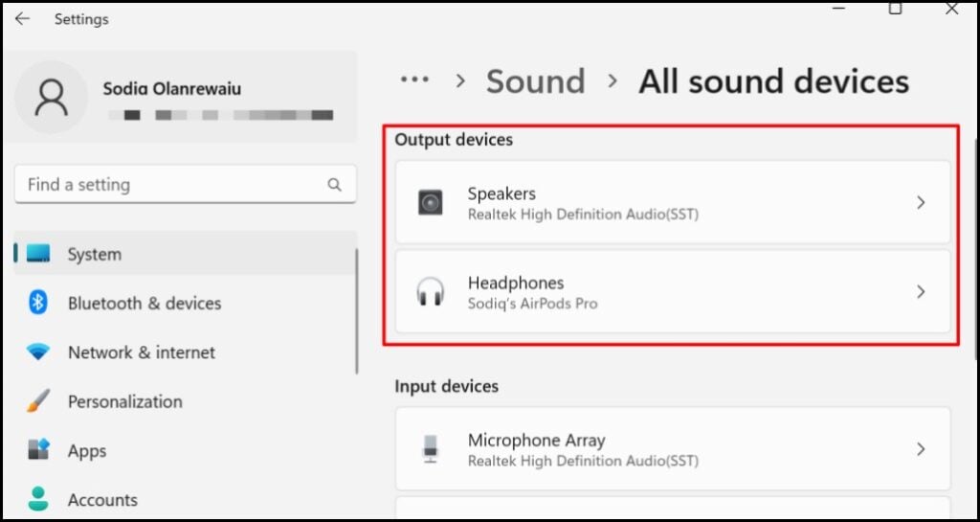Open Bluetooth & devices settings
Viewport: 980px width, 522px height.
(x=144, y=303)
